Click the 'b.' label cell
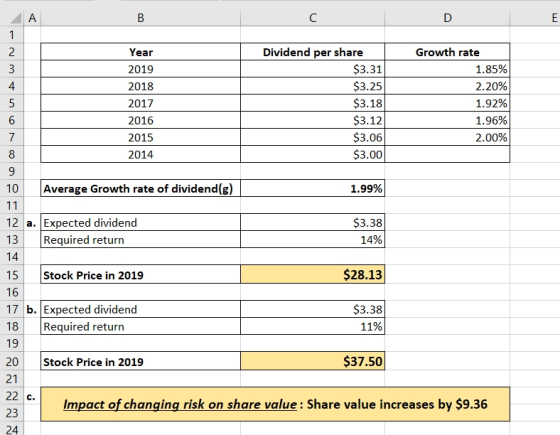This screenshot has width=560, height=435. point(32,309)
